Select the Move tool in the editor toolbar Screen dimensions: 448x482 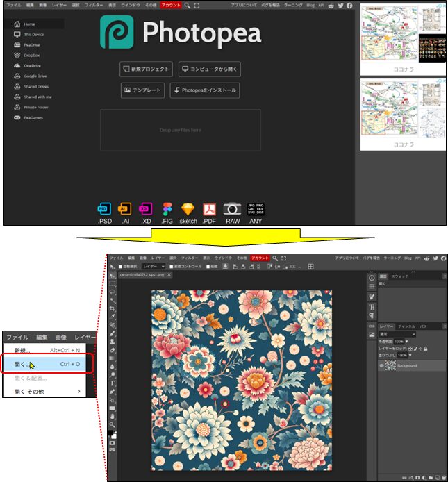pyautogui.click(x=112, y=276)
